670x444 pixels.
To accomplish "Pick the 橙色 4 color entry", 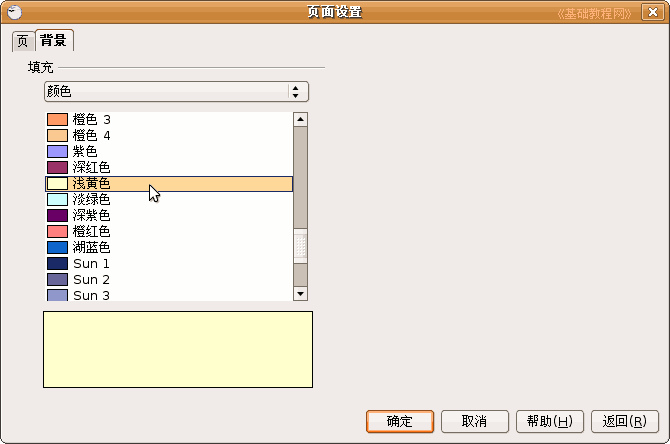I will click(x=92, y=136).
